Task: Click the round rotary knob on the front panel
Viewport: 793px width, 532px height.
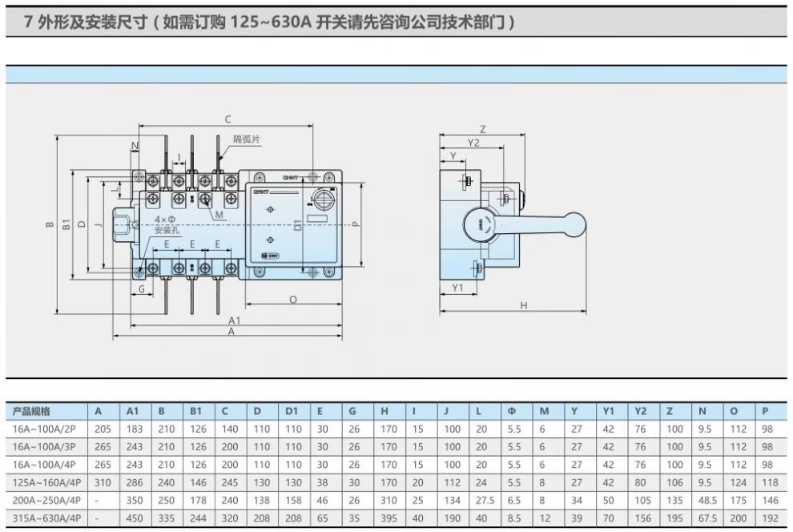Action: coord(324,198)
